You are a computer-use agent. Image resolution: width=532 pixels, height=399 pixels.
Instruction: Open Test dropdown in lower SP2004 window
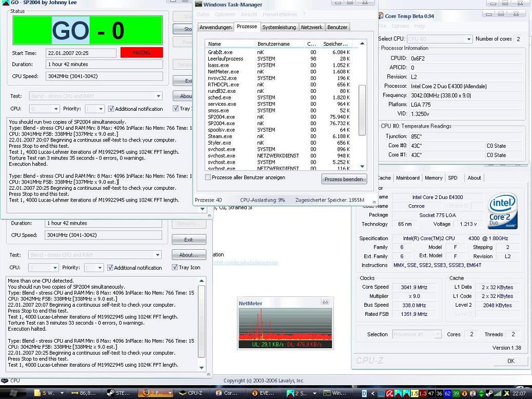(157, 255)
